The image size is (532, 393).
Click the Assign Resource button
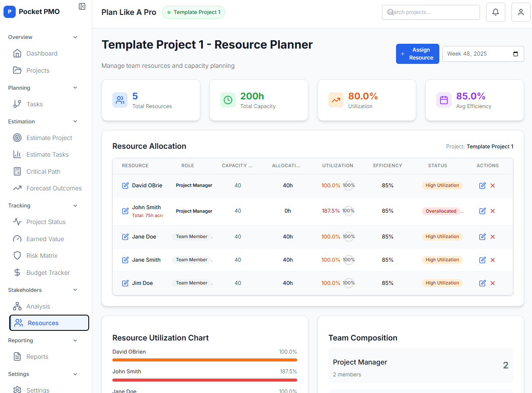(417, 53)
